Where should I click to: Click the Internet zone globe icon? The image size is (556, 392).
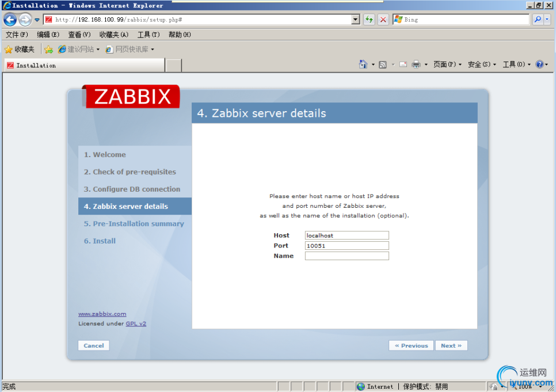tap(361, 386)
